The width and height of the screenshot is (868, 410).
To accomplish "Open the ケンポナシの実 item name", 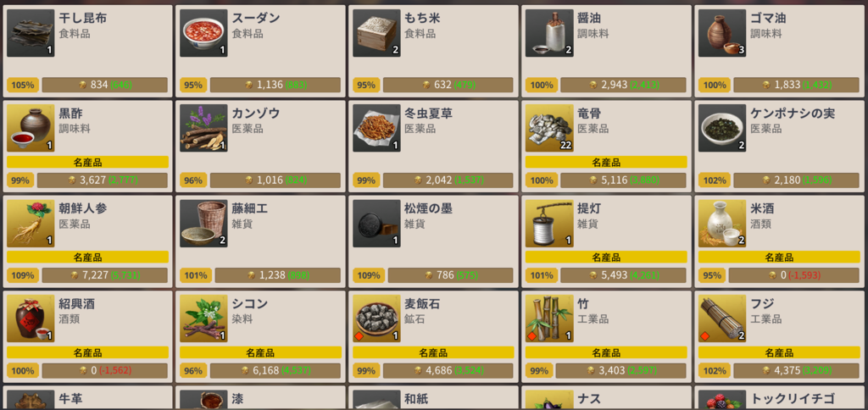I will 793,114.
